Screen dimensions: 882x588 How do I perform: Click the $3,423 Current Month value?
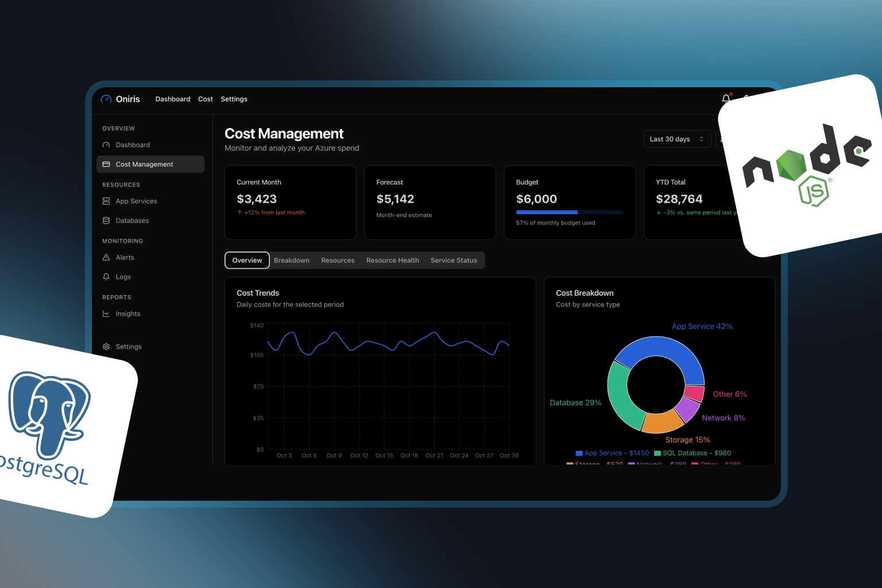point(257,199)
